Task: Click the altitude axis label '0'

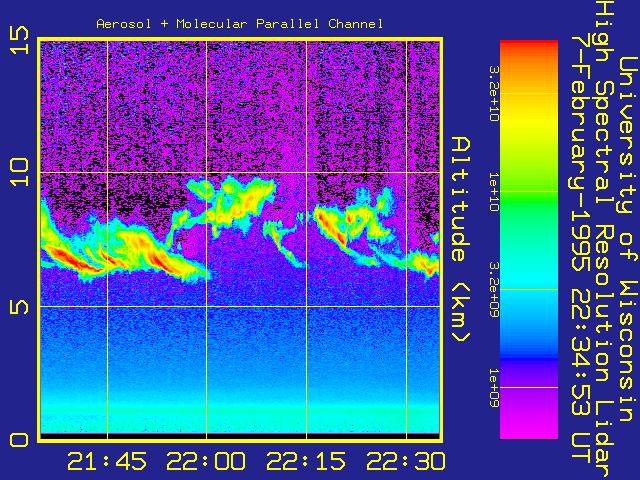Action: (20, 440)
